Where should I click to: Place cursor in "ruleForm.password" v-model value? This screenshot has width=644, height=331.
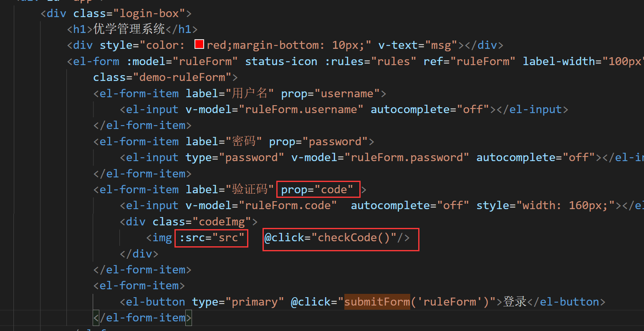tap(407, 157)
